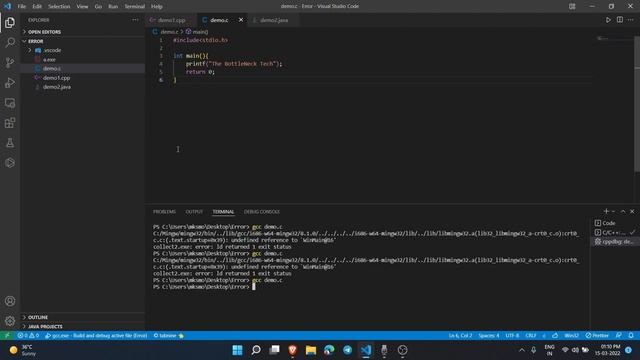Screen dimensions: 640x360
Task: Click gcc.exe build and debug status item
Action: pyautogui.click(x=96, y=336)
